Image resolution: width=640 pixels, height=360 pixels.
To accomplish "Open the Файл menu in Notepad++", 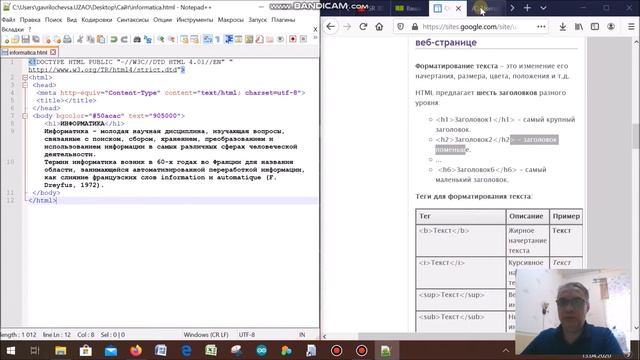I will (8, 20).
